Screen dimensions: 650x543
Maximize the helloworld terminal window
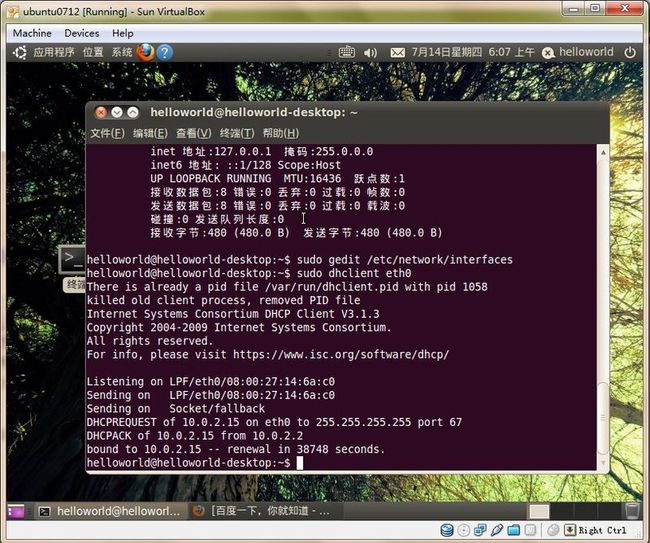[133, 112]
